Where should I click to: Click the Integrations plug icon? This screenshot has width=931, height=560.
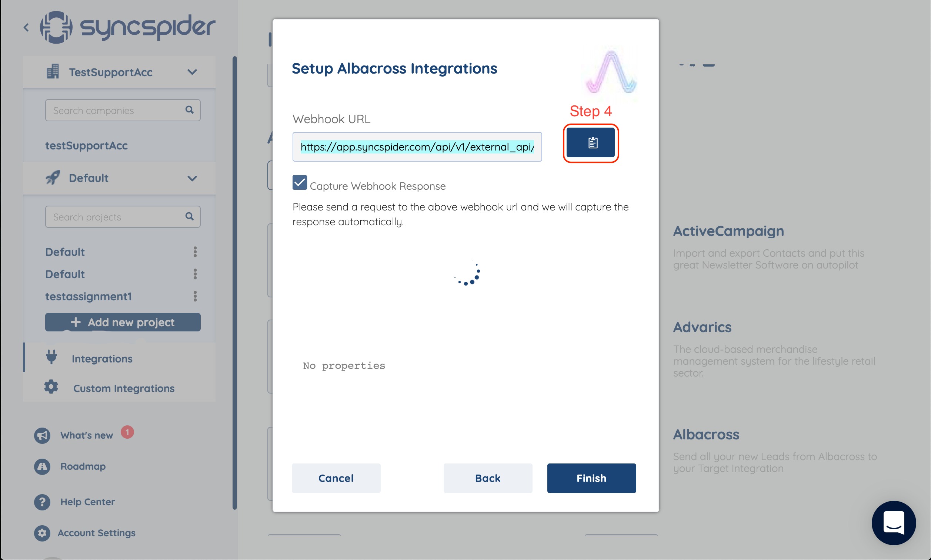coord(53,358)
